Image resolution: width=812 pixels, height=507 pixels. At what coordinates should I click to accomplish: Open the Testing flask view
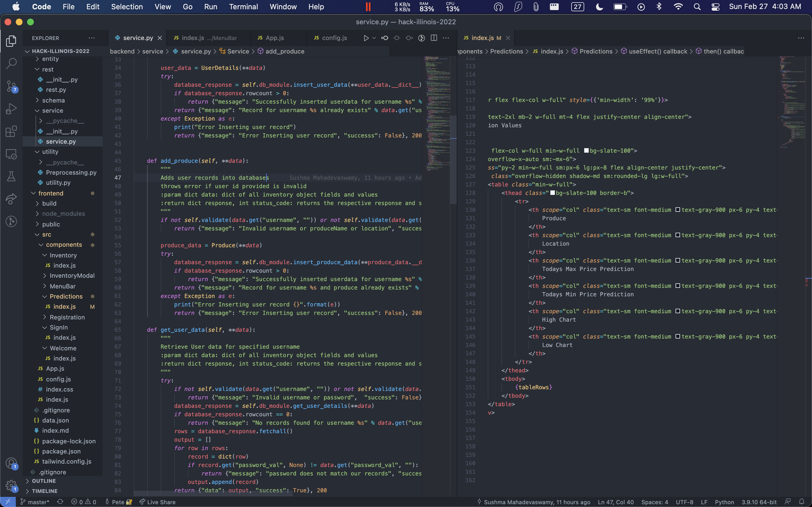(11, 176)
